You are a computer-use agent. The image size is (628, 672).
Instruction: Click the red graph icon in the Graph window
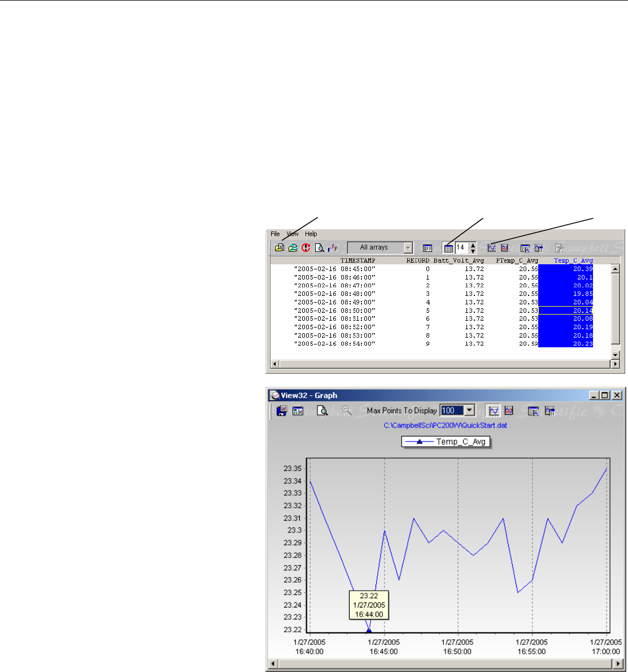(x=509, y=411)
